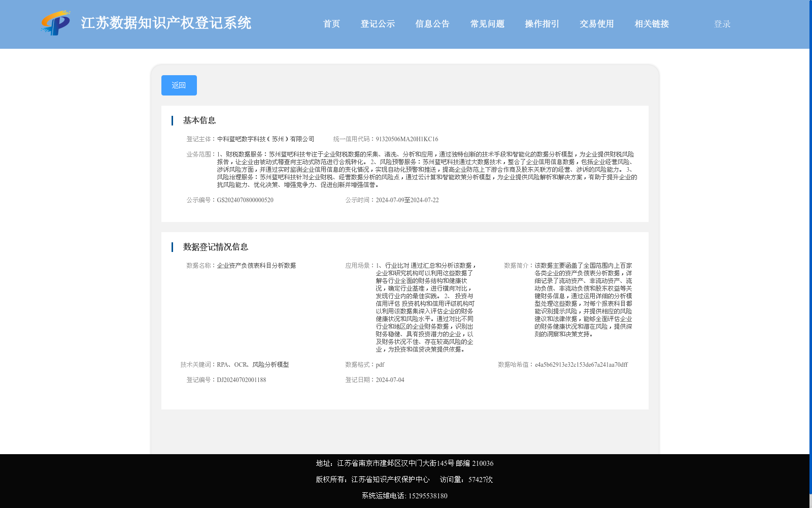Open the 交易使用 menu item
Viewport: 812px width, 508px height.
pos(597,24)
